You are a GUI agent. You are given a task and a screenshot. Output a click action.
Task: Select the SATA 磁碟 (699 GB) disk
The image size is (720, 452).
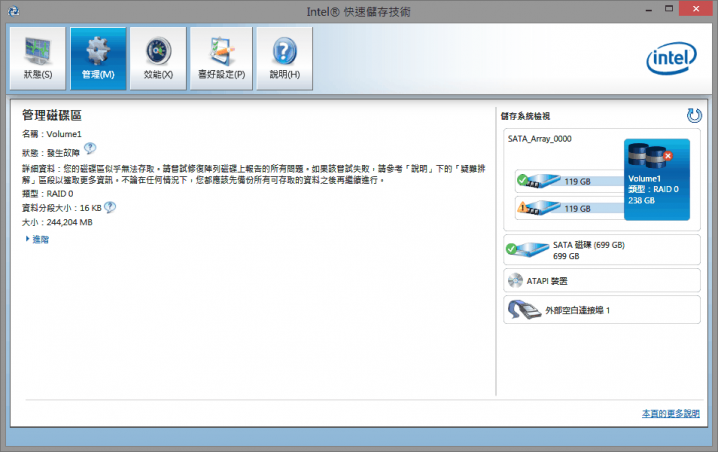coord(602,250)
